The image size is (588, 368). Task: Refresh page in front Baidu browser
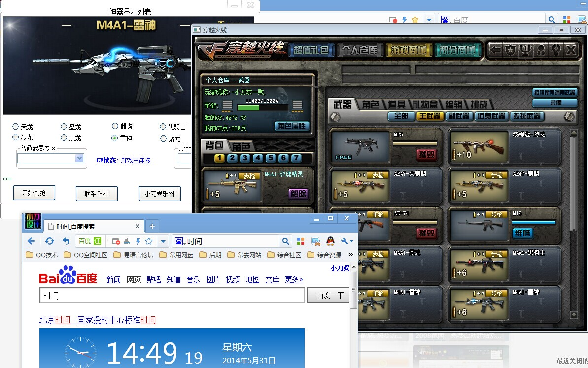[49, 241]
